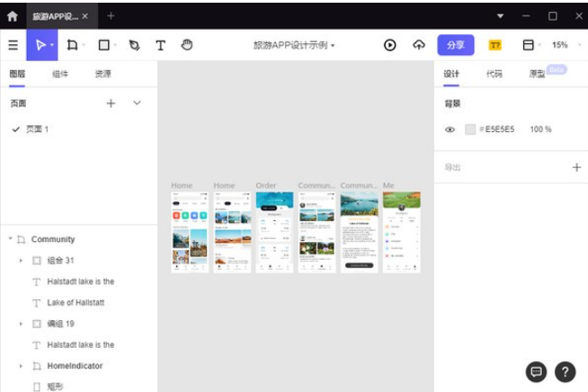Click text icon beside Lake of Hallstatt
This screenshot has height=392, width=588.
pos(36,303)
